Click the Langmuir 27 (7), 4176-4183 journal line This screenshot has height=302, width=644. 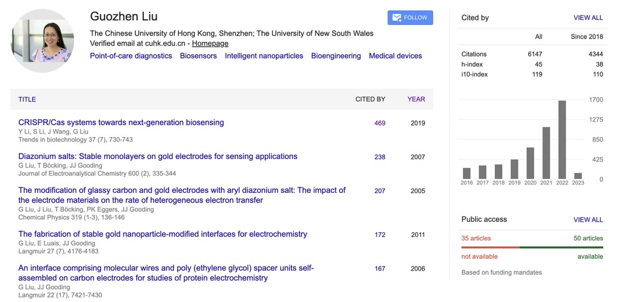58,251
